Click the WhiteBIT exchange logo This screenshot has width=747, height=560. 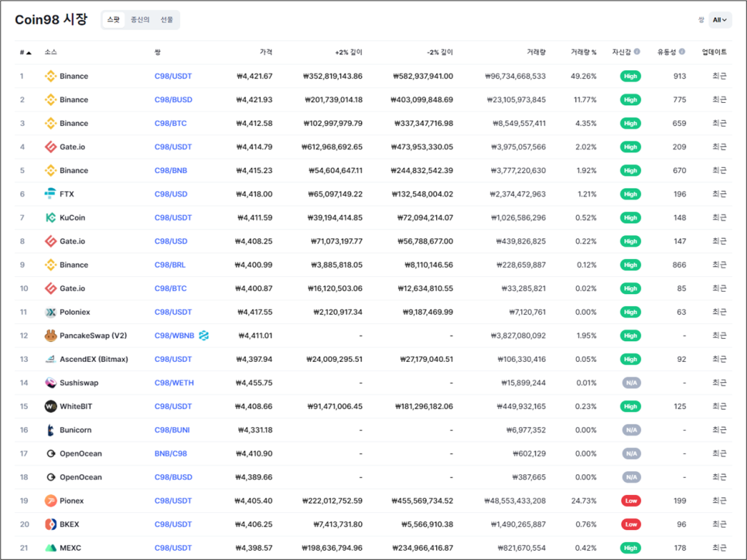[50, 407]
